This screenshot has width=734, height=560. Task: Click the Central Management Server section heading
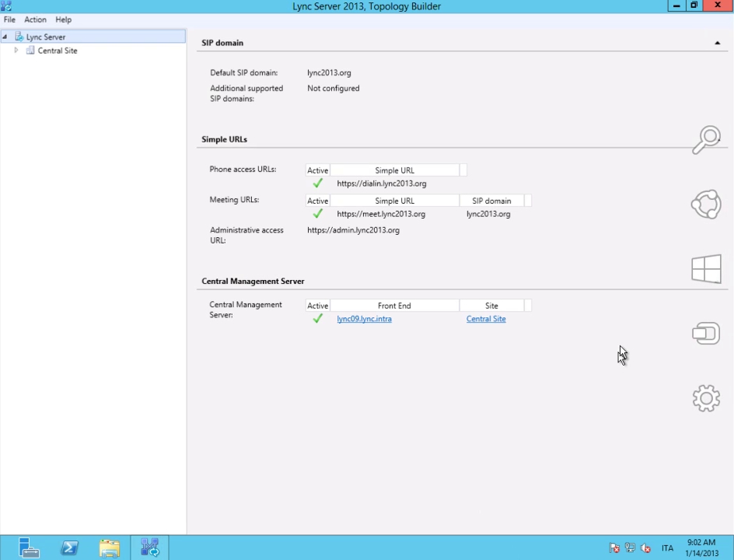pyautogui.click(x=253, y=281)
